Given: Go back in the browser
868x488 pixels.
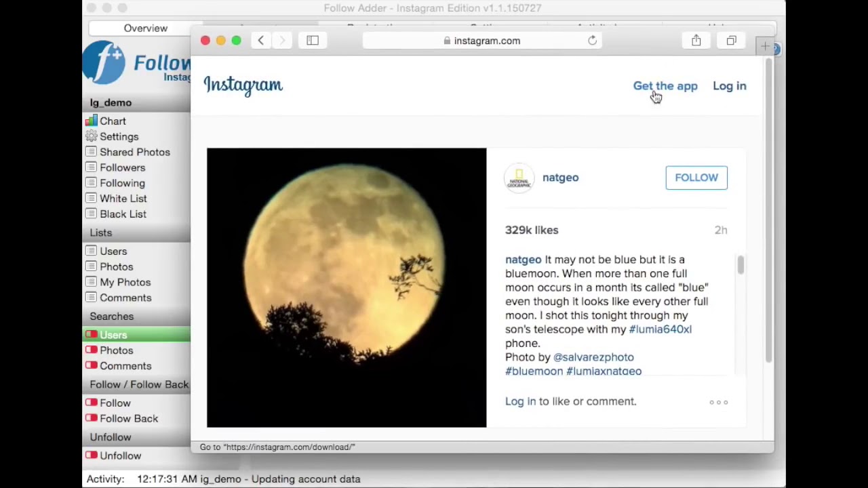Looking at the screenshot, I should pyautogui.click(x=260, y=41).
